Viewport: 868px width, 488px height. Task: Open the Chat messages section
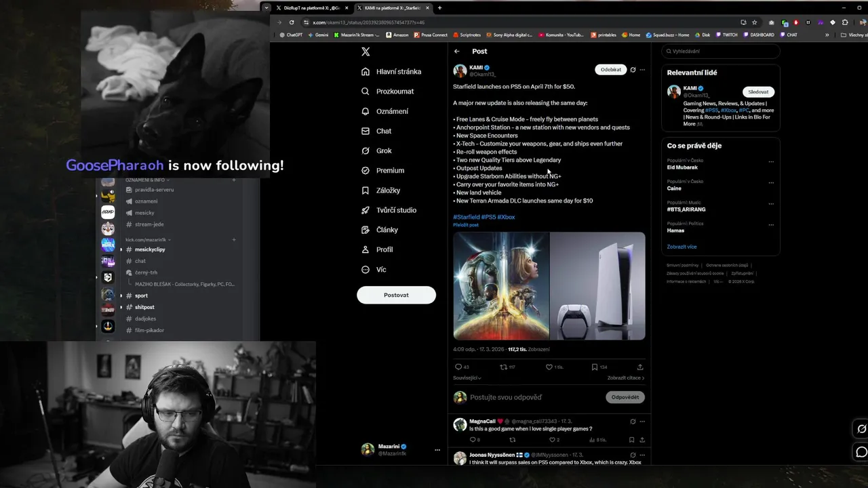(x=376, y=131)
